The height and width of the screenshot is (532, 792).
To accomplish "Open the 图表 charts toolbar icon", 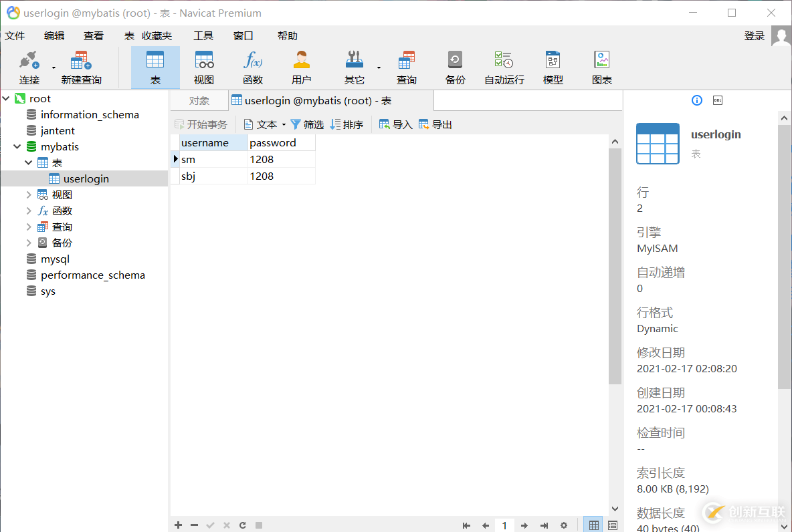I will [601, 67].
